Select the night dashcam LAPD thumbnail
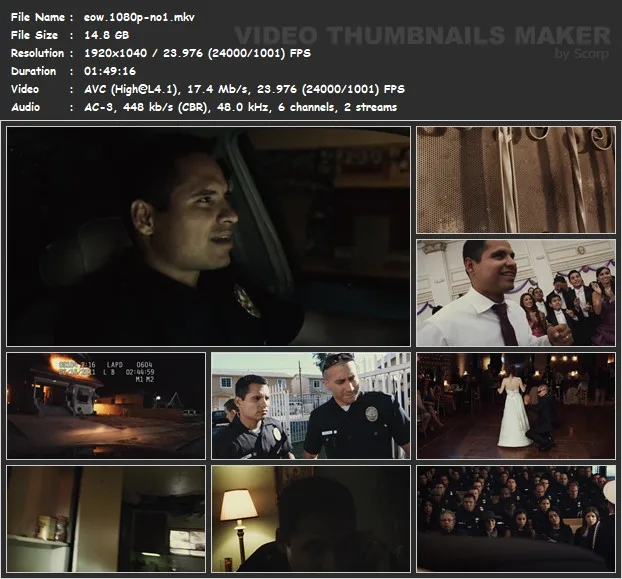This screenshot has width=622, height=579. pos(106,405)
